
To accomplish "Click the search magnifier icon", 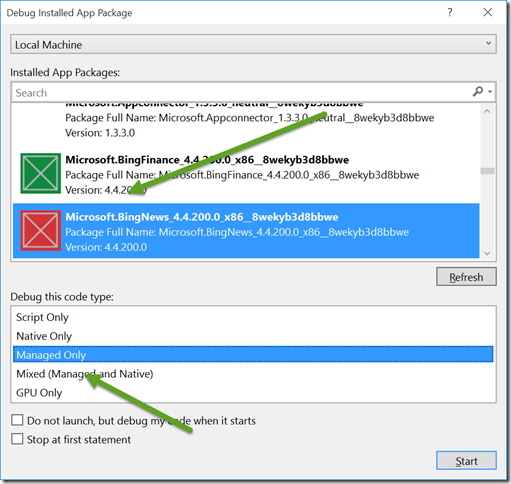I will [x=478, y=91].
